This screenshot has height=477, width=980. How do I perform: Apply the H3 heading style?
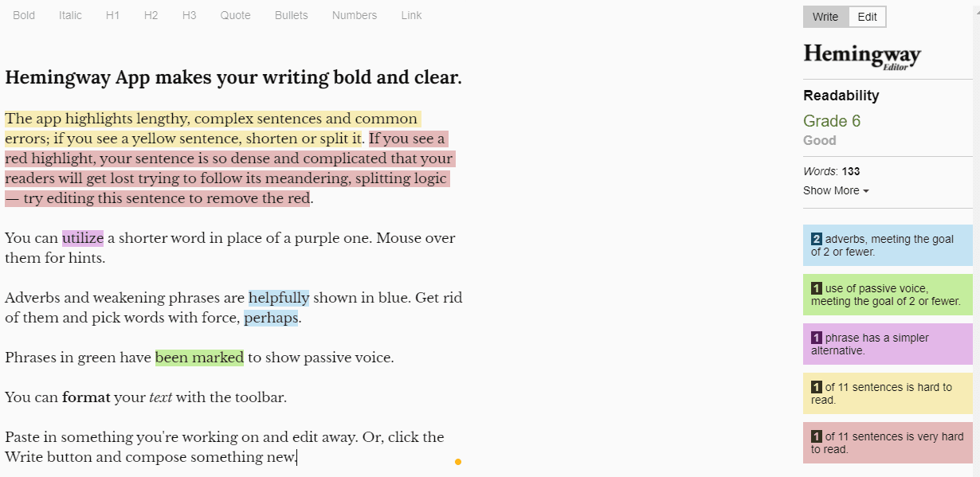(189, 15)
